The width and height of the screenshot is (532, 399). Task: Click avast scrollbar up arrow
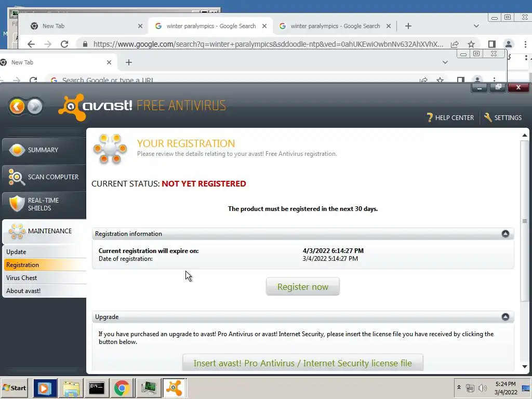coord(525,135)
